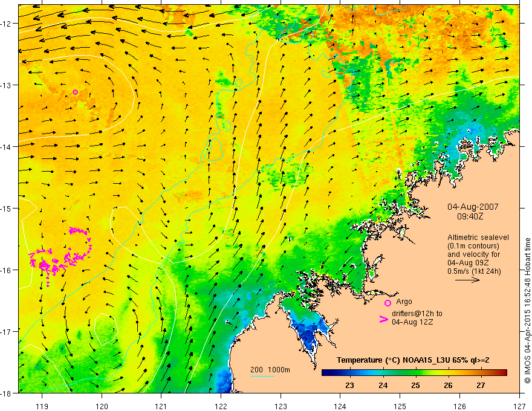Click the '119' longitude axis label
This screenshot has height=411, width=532.
coord(42,406)
